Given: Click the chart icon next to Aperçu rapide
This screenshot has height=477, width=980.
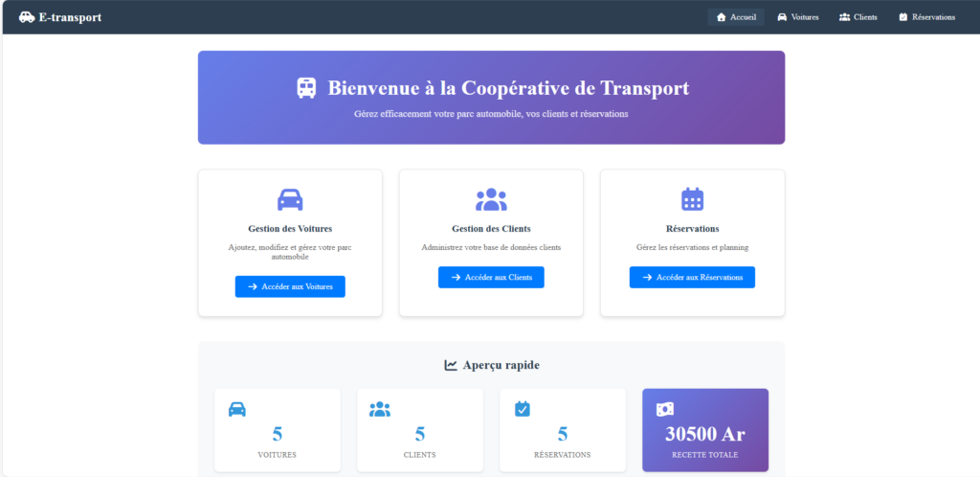Looking at the screenshot, I should tap(451, 365).
